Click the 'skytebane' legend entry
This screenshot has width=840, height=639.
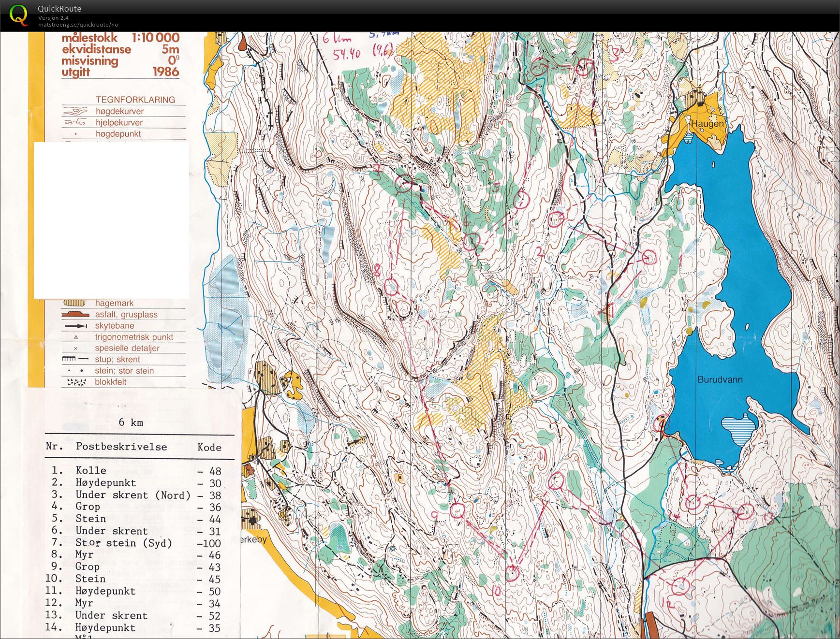(115, 326)
